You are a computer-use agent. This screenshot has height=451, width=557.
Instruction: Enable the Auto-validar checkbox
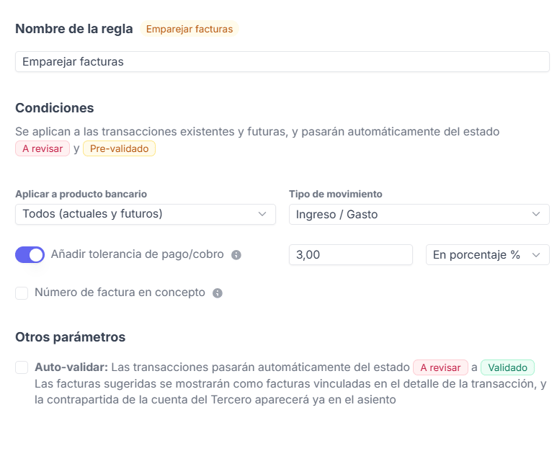tap(22, 367)
